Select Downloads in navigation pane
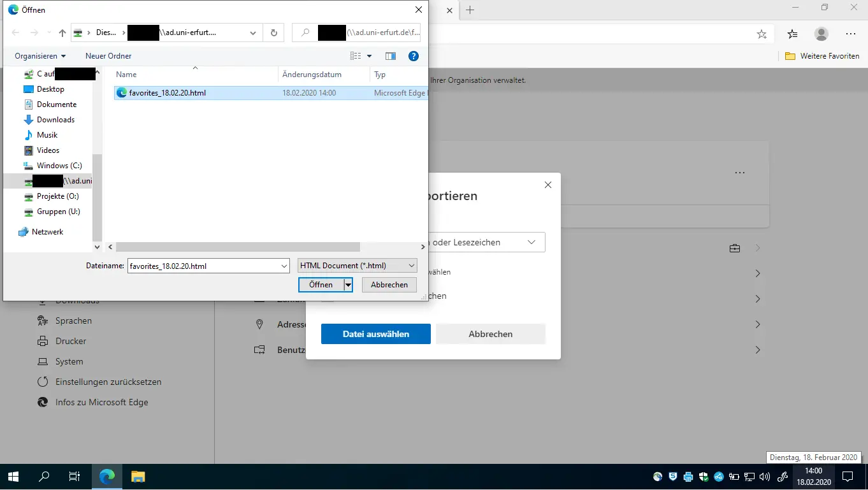Screen dimensions: 868x490 (x=55, y=120)
